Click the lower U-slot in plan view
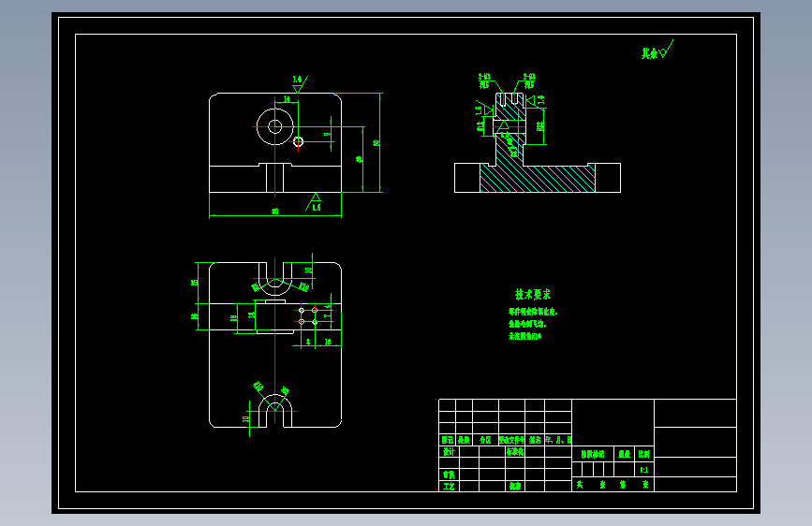 (x=275, y=411)
